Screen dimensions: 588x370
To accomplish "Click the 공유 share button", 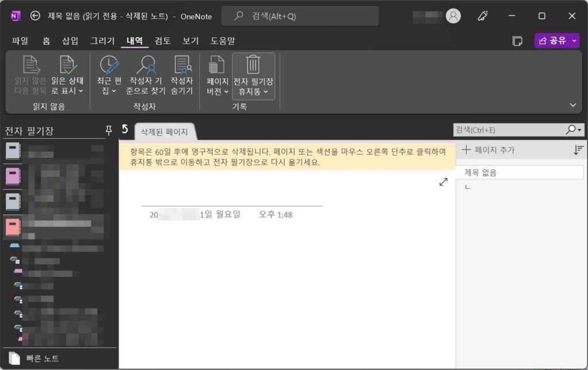I will click(552, 41).
